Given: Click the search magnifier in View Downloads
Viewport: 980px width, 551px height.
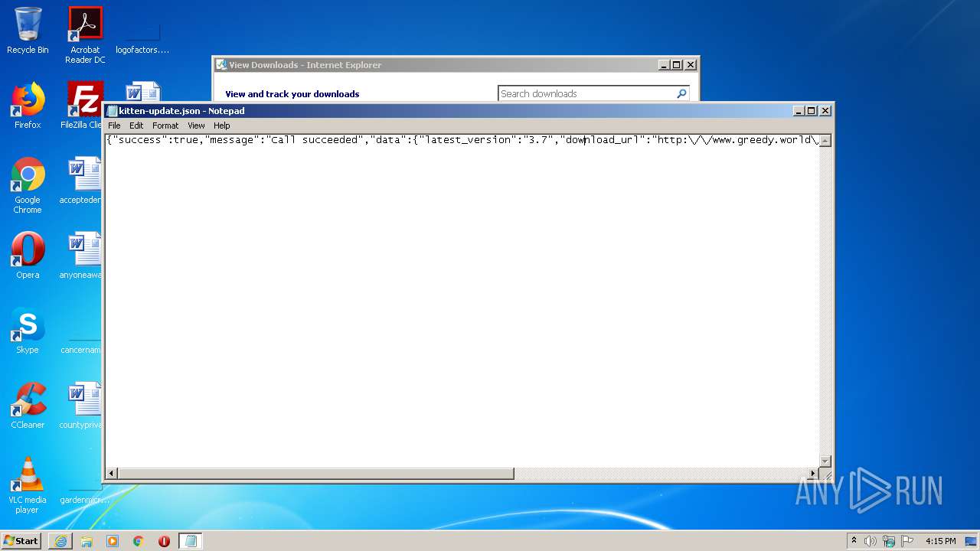Looking at the screenshot, I should [x=681, y=93].
